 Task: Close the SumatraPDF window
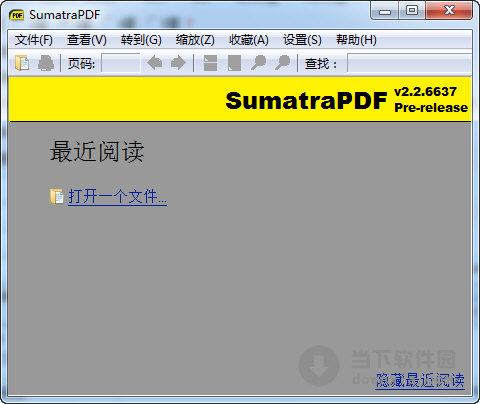click(449, 11)
